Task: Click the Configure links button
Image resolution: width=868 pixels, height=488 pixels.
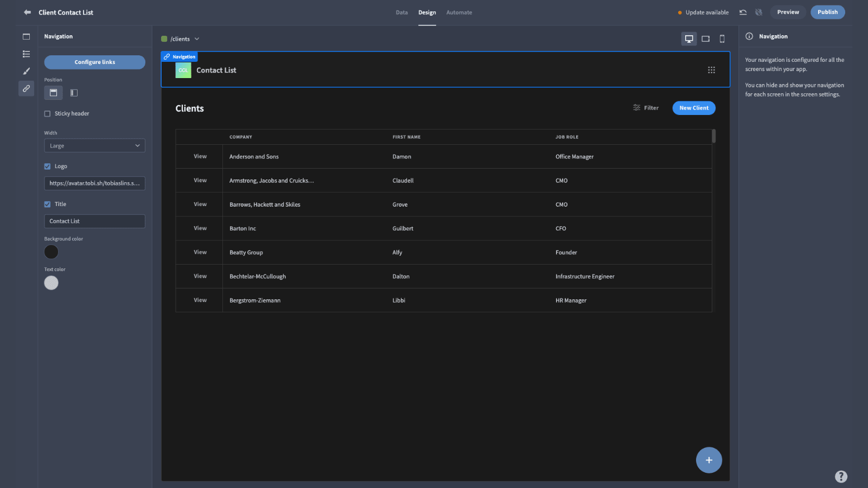Action: point(94,62)
